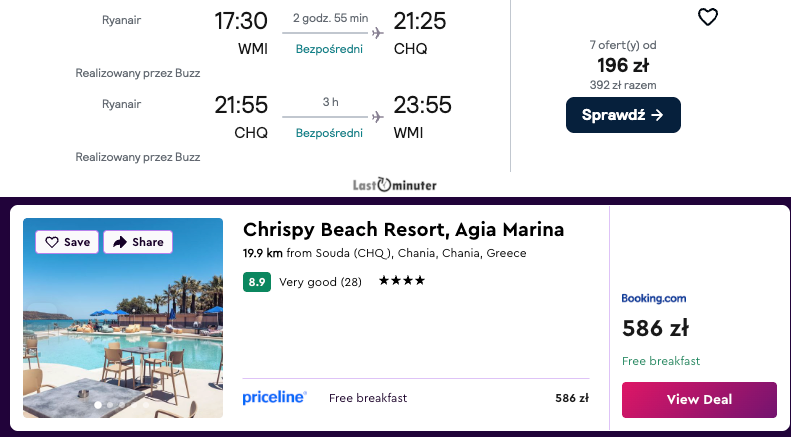Image resolution: width=791 pixels, height=437 pixels.
Task: Click the heart icon to favorite flight
Action: 707,17
